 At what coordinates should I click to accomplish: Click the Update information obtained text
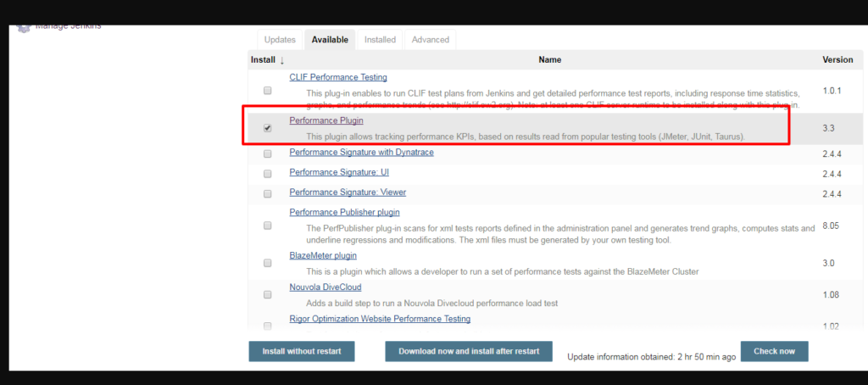click(x=652, y=357)
